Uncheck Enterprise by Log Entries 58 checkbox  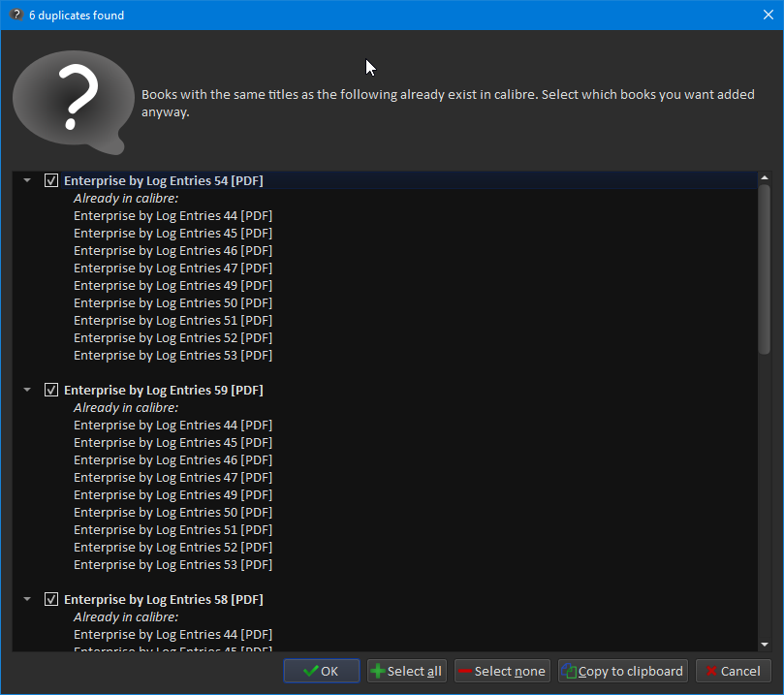pos(51,599)
